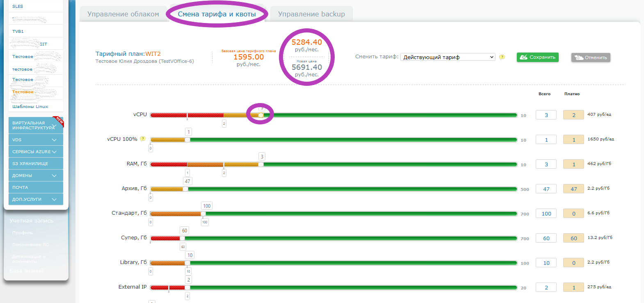Viewport: 644px width, 303px height.
Task: Open the 'Управление backup' tab
Action: pos(311,14)
